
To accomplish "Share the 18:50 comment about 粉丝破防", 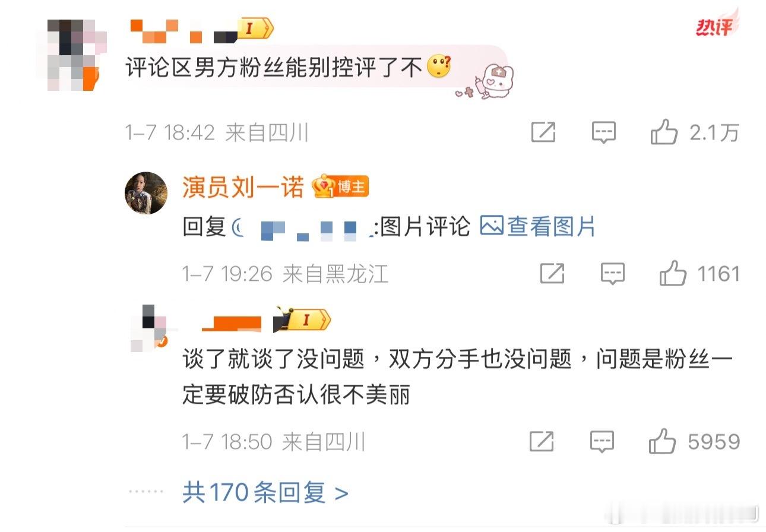I will (x=542, y=442).
